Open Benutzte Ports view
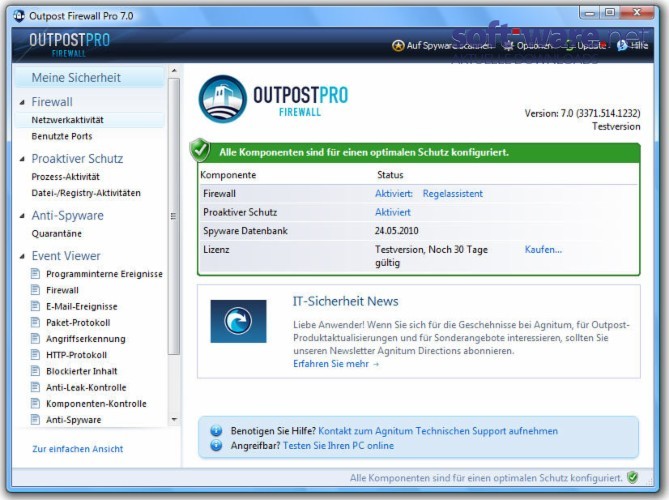Screen dimensions: 669x500 (62, 136)
